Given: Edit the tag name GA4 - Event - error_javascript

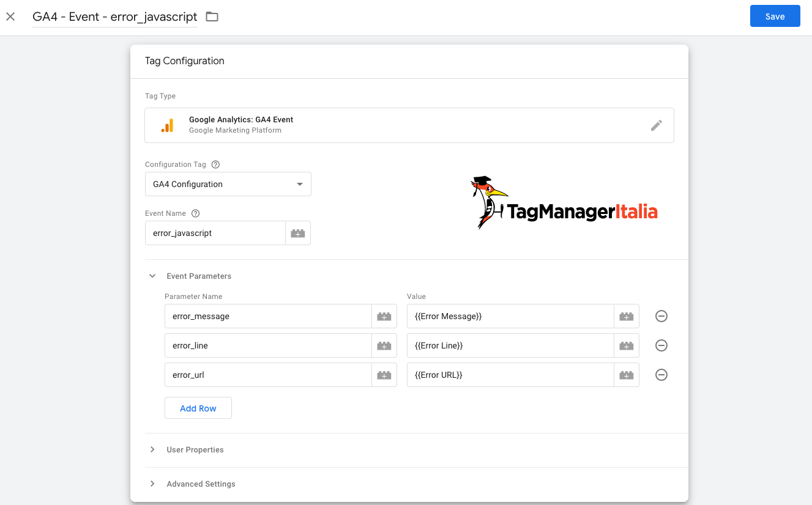Looking at the screenshot, I should pyautogui.click(x=115, y=17).
